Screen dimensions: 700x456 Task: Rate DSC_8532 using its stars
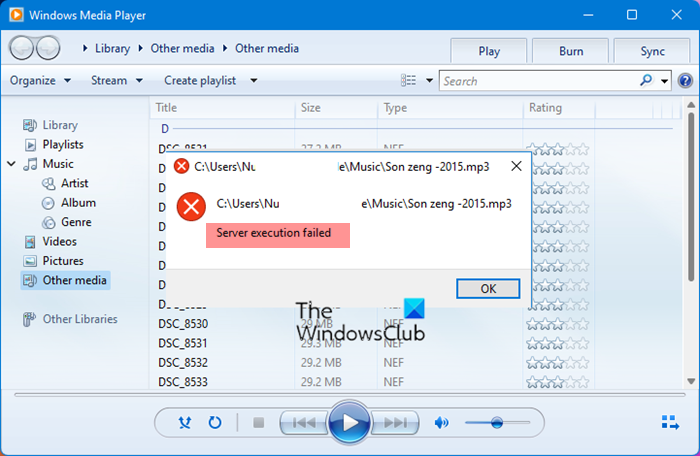click(x=558, y=363)
